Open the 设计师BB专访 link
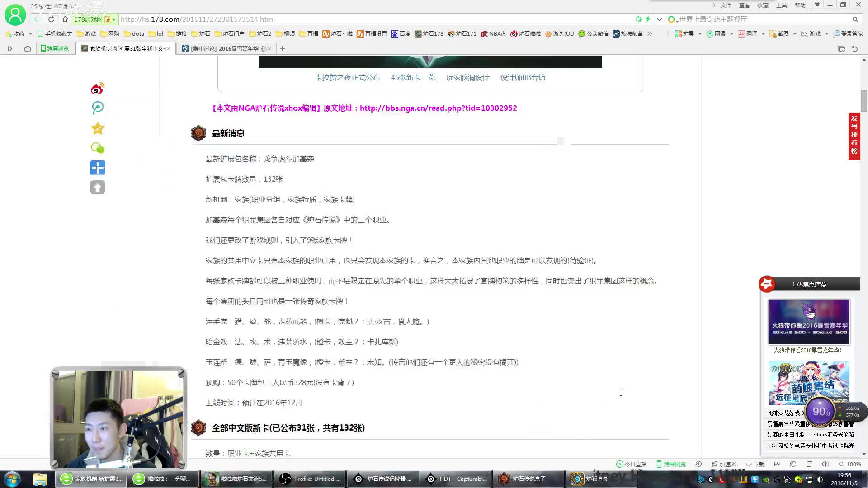The image size is (868, 488). [x=523, y=77]
